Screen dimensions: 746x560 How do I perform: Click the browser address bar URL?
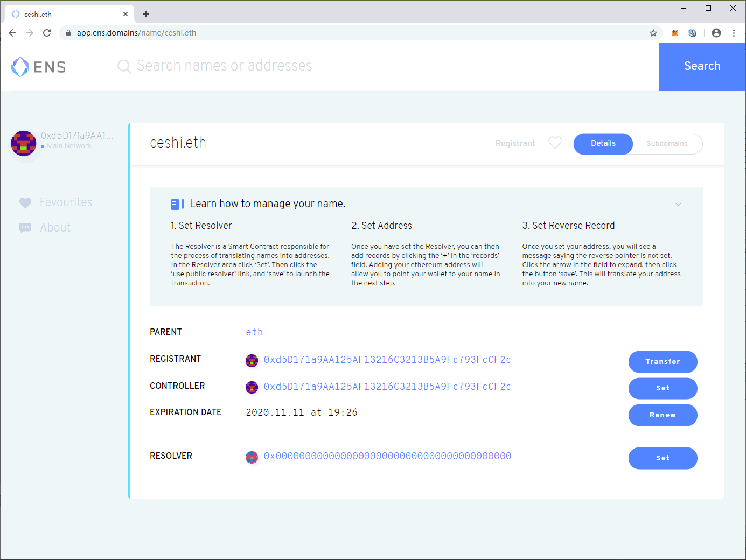(x=136, y=33)
